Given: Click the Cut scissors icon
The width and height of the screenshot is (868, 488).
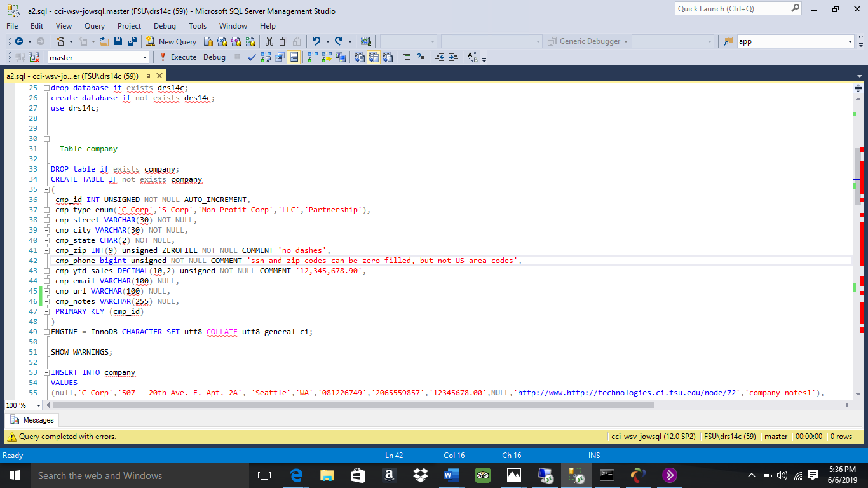Looking at the screenshot, I should (x=269, y=41).
